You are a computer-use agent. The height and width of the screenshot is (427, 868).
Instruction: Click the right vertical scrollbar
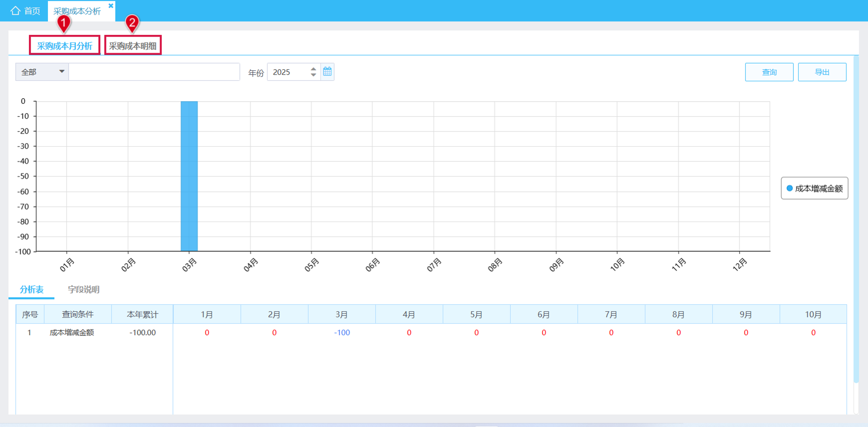[x=856, y=220]
